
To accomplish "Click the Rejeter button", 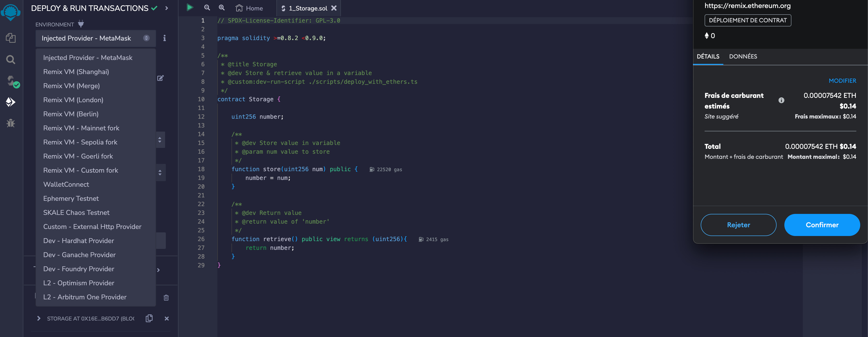I will click(x=738, y=225).
